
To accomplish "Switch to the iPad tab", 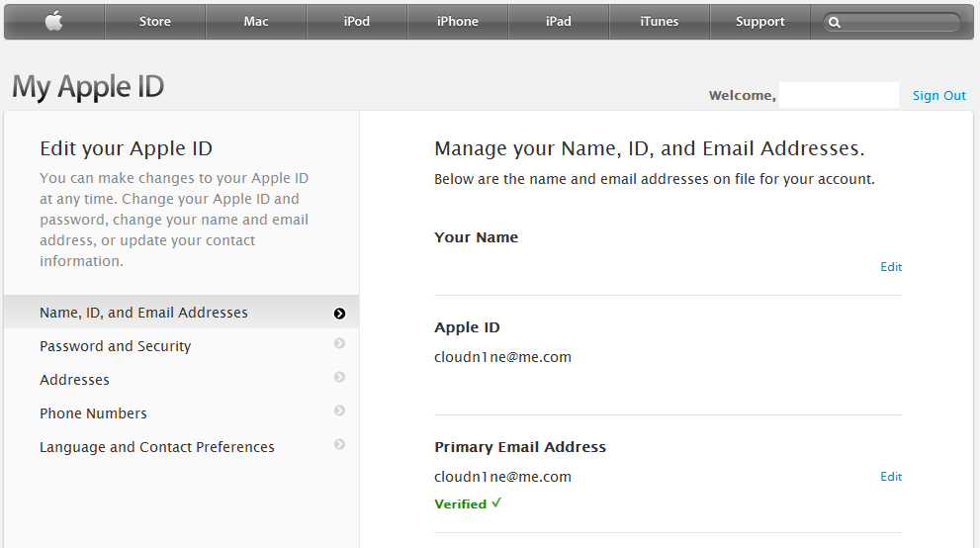I will pos(559,21).
